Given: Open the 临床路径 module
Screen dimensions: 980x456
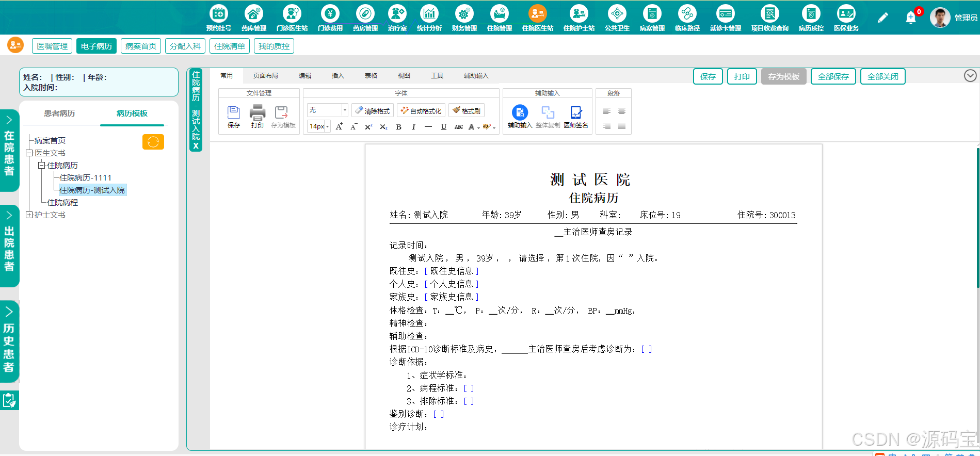Looking at the screenshot, I should click(687, 18).
